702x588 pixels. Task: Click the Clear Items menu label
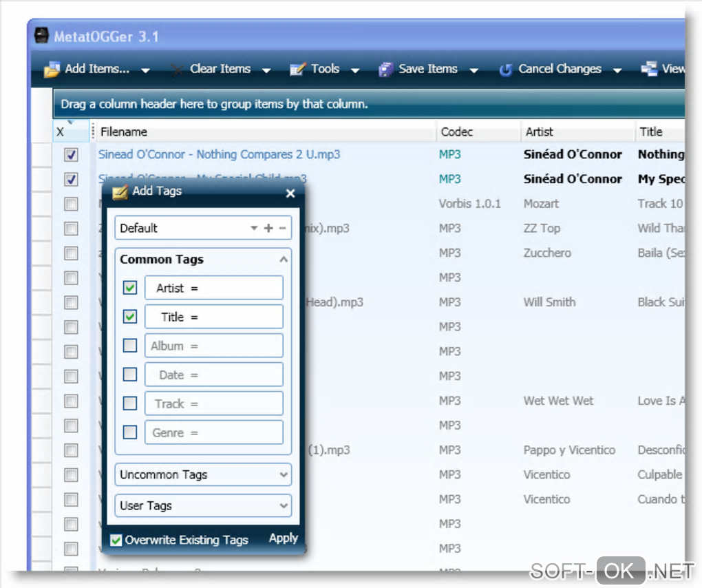click(220, 69)
